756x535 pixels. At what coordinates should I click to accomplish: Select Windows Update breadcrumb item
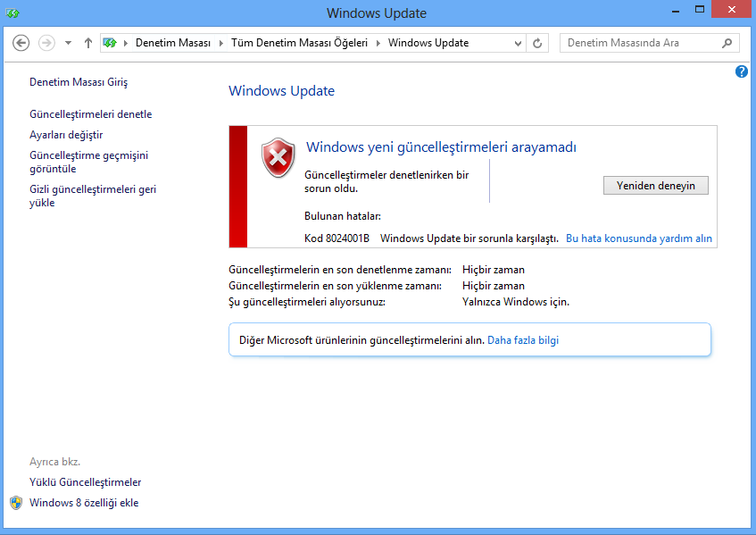428,43
